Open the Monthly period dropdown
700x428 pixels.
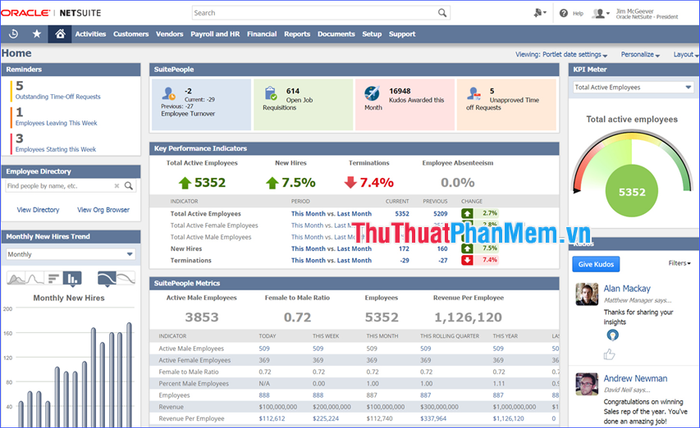pyautogui.click(x=71, y=254)
